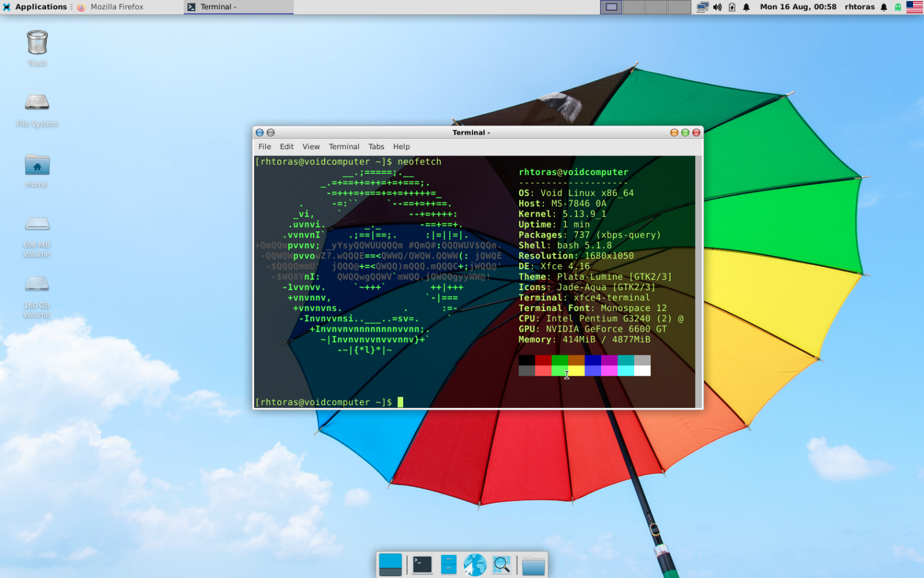Open the View menu in Terminal
This screenshot has width=924, height=578.
pyautogui.click(x=311, y=147)
